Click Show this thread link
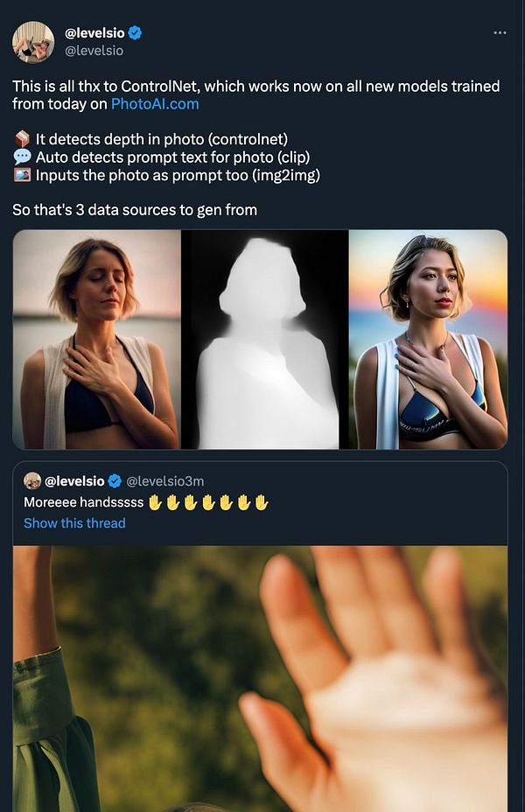525x812 pixels. click(74, 523)
